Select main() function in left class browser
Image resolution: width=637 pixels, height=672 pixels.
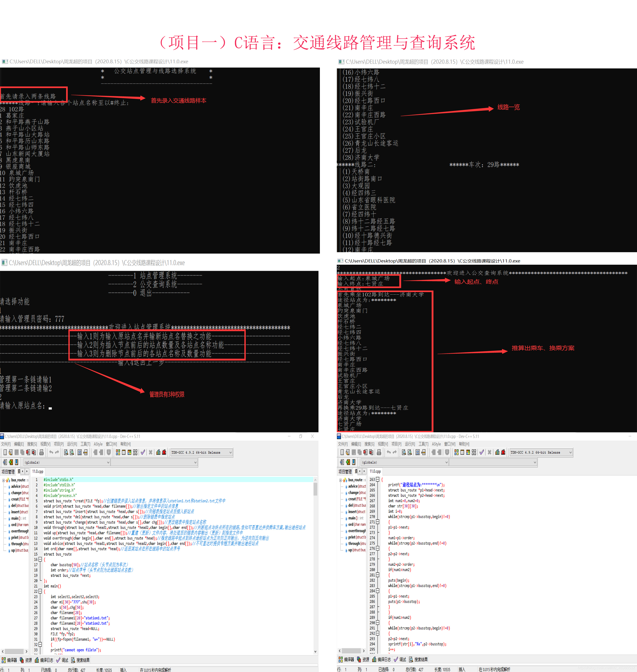click(x=18, y=519)
